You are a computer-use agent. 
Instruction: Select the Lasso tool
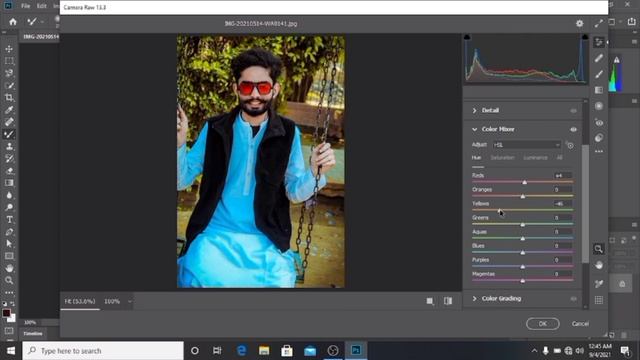click(9, 73)
